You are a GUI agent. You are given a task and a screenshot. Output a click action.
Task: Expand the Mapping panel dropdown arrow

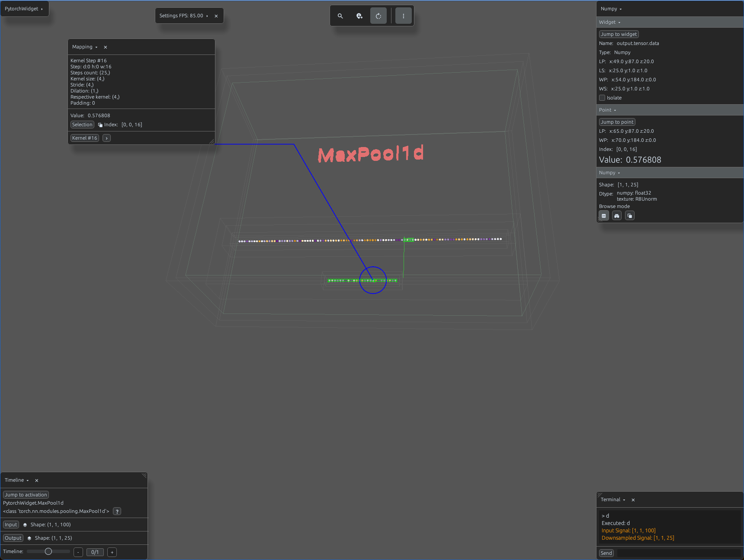tap(96, 47)
